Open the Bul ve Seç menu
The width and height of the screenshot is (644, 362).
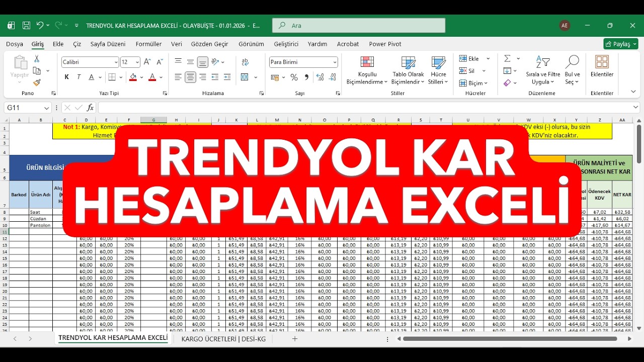[572, 70]
